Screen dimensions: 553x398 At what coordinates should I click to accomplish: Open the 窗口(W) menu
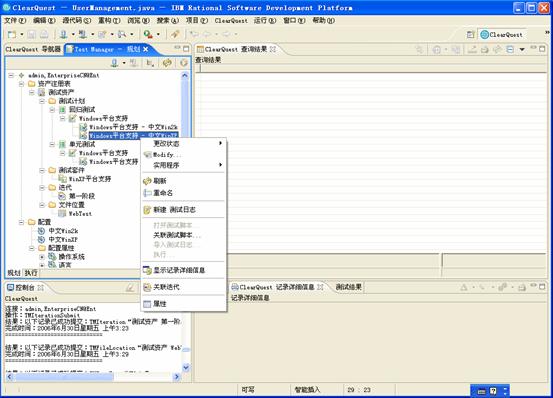(294, 21)
